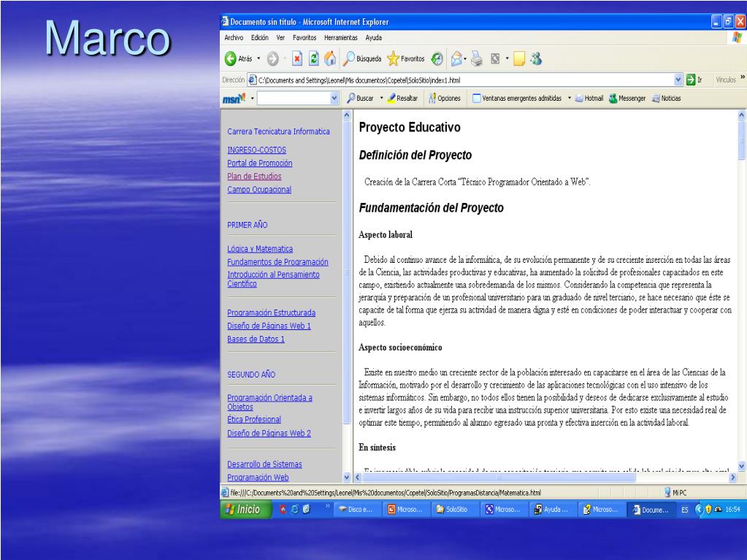Viewport: 747px width, 560px height.
Task: Toggle Ventanas emergentes admitidas popup setting
Action: (517, 99)
